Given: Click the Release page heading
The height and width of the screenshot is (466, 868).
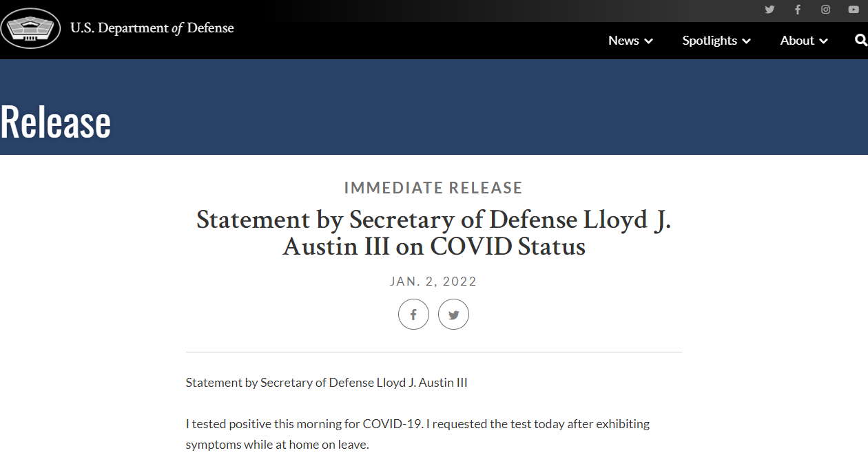Looking at the screenshot, I should coord(56,123).
